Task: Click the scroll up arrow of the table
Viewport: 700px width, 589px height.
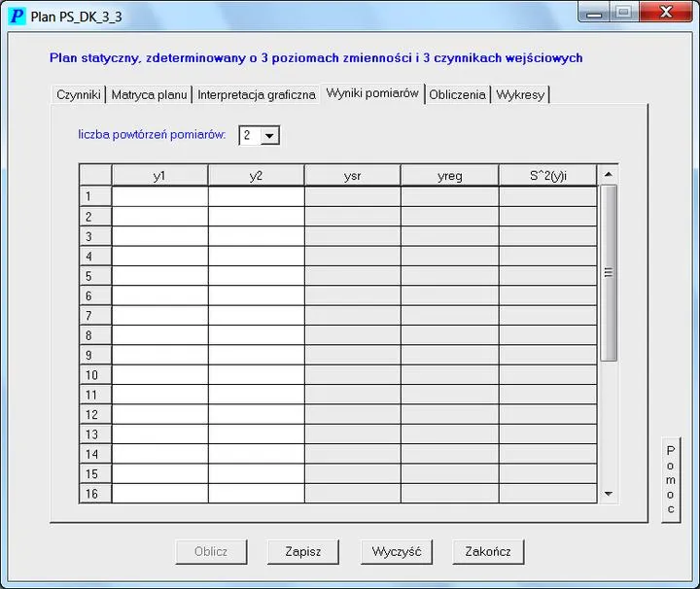Action: click(x=609, y=175)
